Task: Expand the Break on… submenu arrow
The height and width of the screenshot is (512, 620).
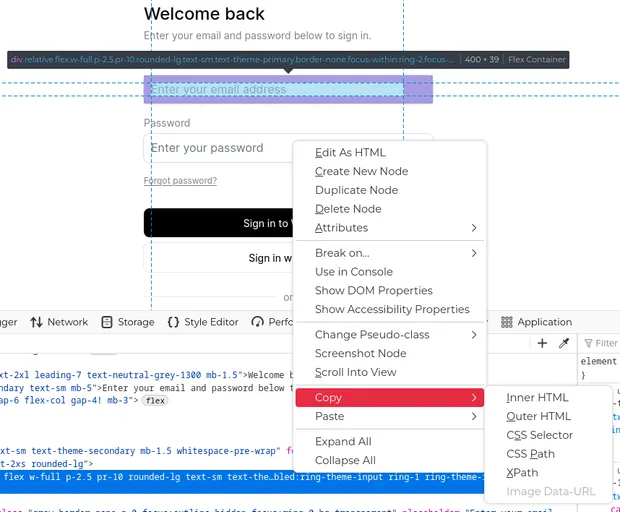Action: point(474,253)
